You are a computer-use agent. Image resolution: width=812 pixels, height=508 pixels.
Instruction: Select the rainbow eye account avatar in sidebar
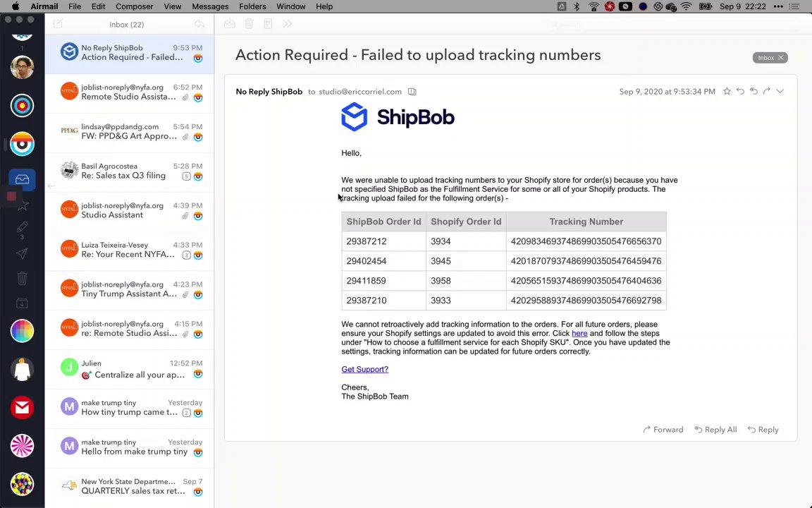23,144
